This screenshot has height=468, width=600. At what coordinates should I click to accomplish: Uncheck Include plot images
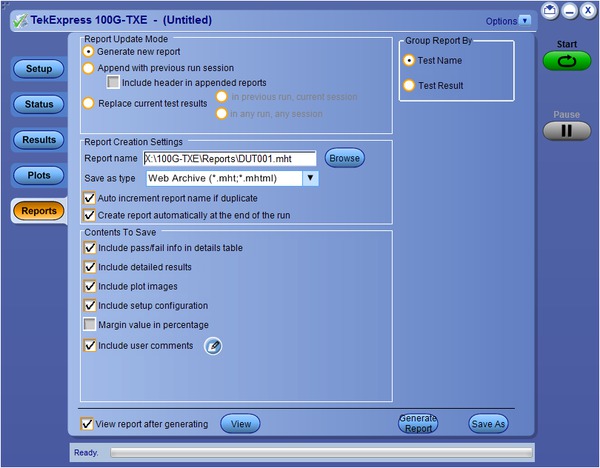pos(89,286)
